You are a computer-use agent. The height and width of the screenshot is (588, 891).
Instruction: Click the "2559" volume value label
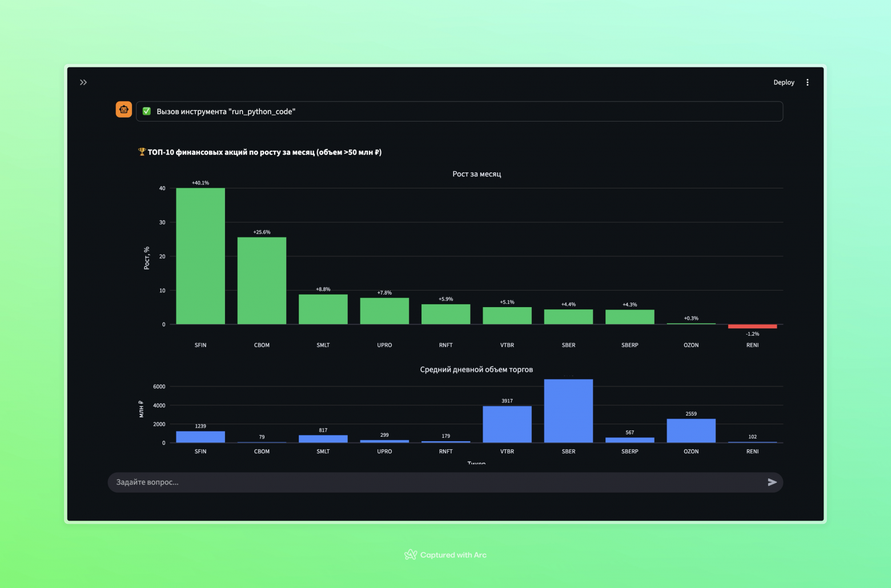click(x=691, y=414)
